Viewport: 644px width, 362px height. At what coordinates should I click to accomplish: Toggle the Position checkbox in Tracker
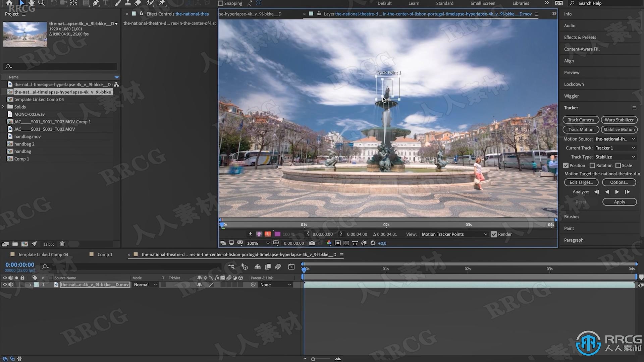566,165
